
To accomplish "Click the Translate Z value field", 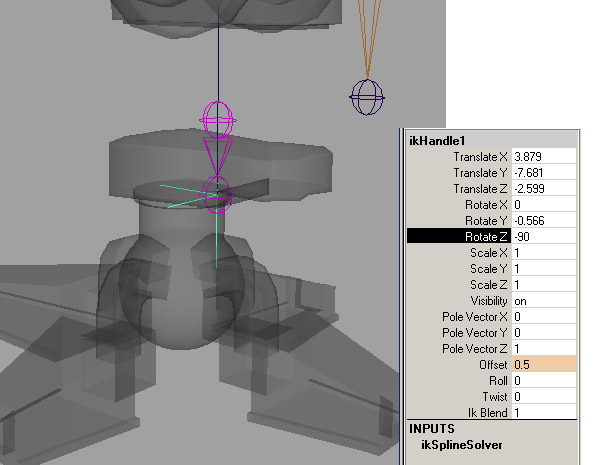I will pyautogui.click(x=544, y=189).
